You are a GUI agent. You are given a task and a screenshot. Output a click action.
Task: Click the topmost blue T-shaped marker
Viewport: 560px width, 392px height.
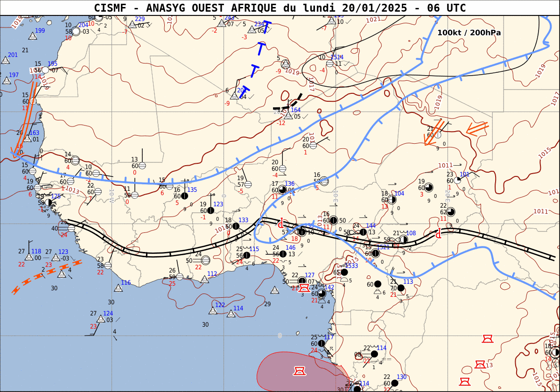[x=266, y=25]
